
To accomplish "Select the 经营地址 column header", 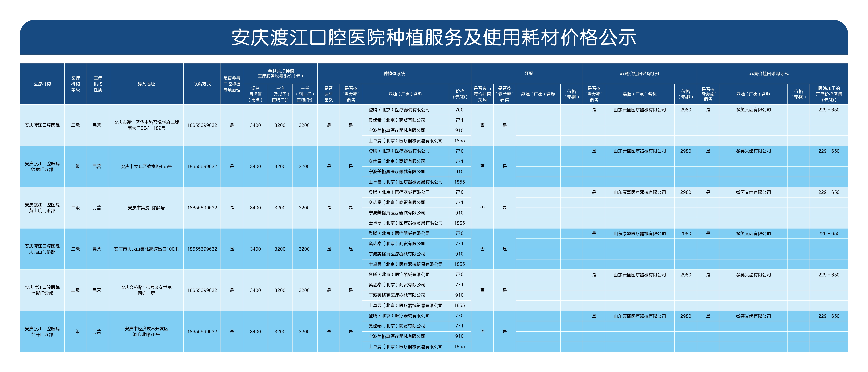I will coord(146,84).
